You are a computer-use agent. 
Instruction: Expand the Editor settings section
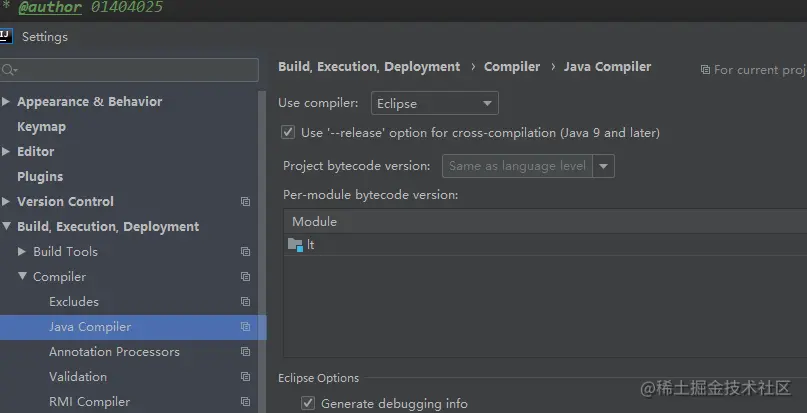6,151
